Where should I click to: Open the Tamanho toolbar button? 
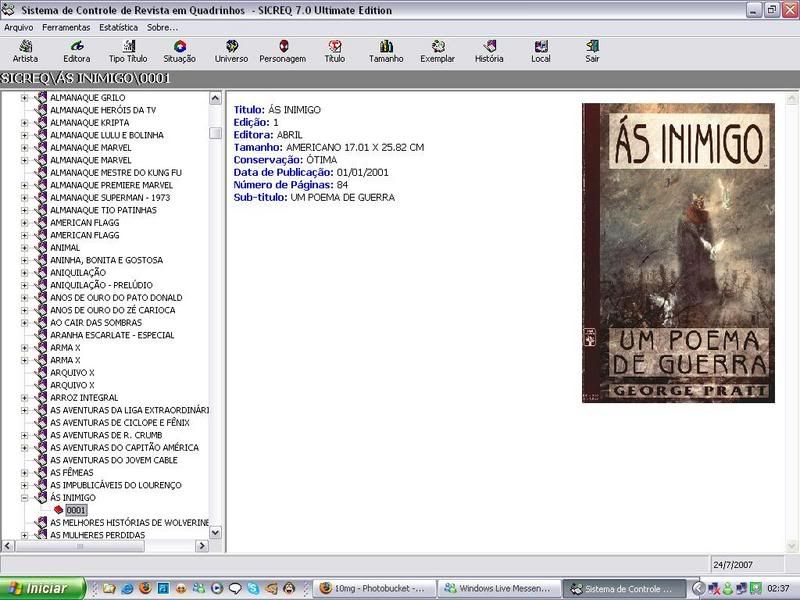[386, 52]
